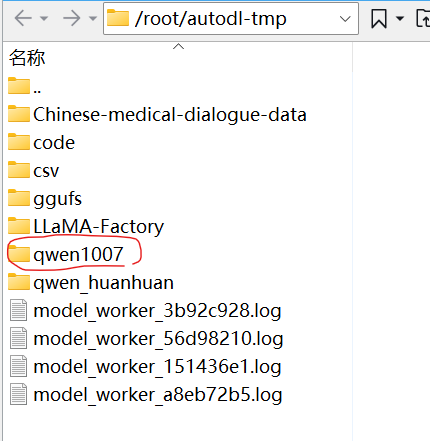Click the folder icon beside qwen1007

click(19, 254)
